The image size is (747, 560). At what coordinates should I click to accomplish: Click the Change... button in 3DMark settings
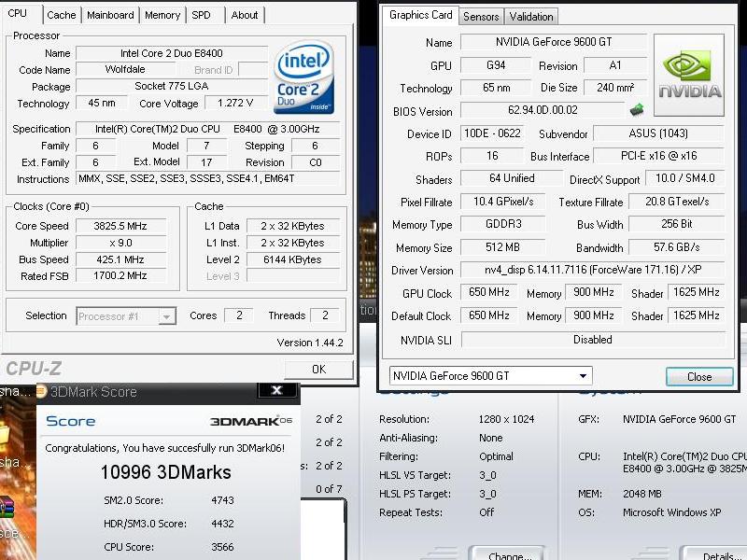pos(506,553)
